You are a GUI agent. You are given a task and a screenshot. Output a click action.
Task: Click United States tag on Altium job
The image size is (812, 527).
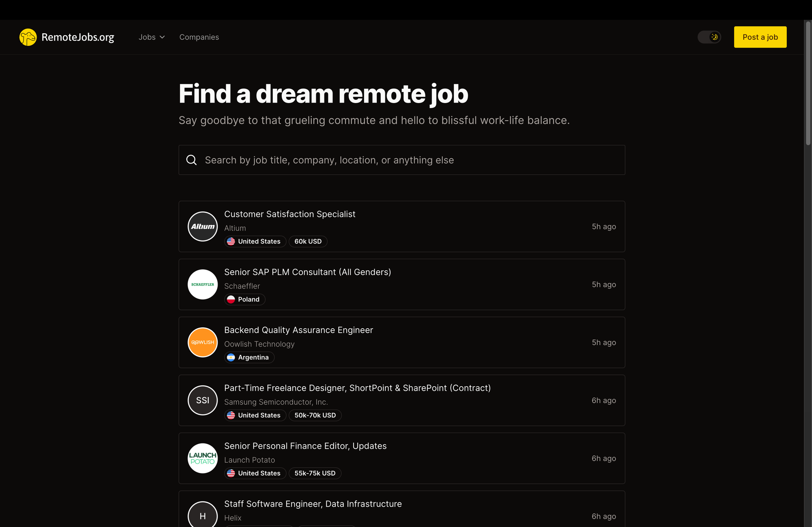tap(255, 241)
